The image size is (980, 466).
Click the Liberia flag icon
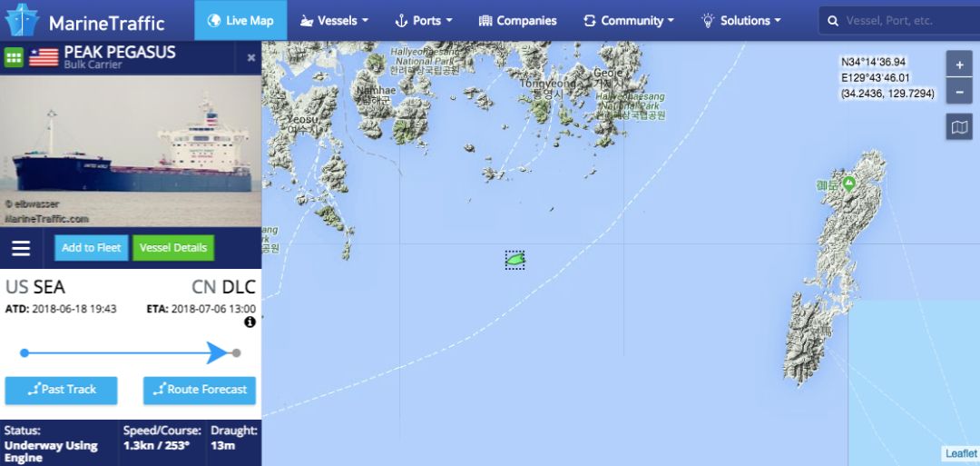click(44, 57)
